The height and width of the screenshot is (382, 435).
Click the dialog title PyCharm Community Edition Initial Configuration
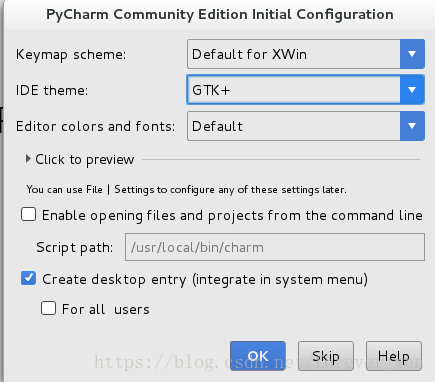[x=220, y=15]
